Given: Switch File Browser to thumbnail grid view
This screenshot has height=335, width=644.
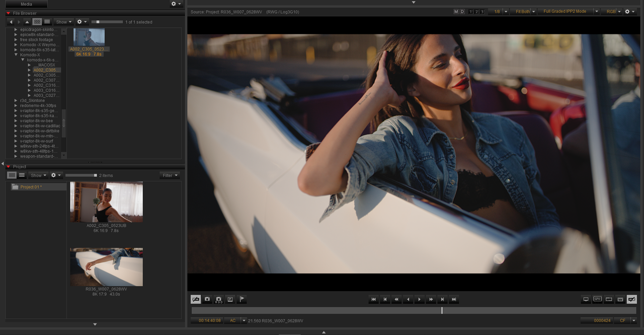Looking at the screenshot, I should click(x=37, y=22).
